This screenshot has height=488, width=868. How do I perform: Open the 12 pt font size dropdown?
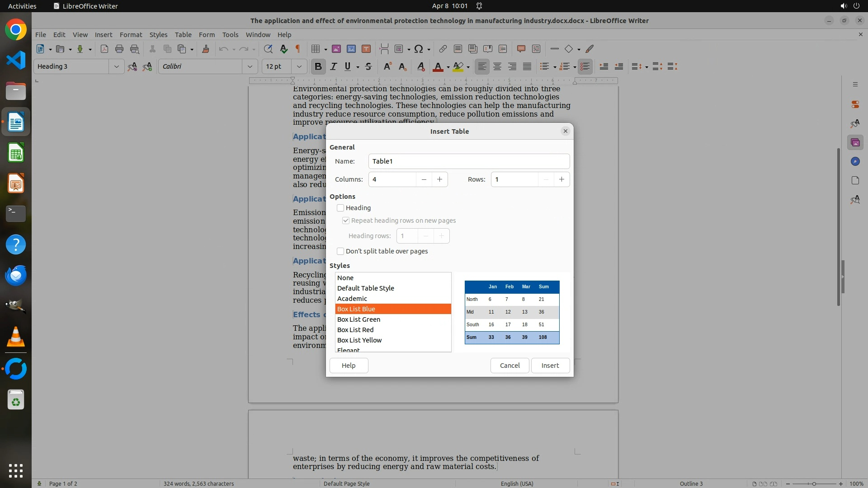[299, 66]
